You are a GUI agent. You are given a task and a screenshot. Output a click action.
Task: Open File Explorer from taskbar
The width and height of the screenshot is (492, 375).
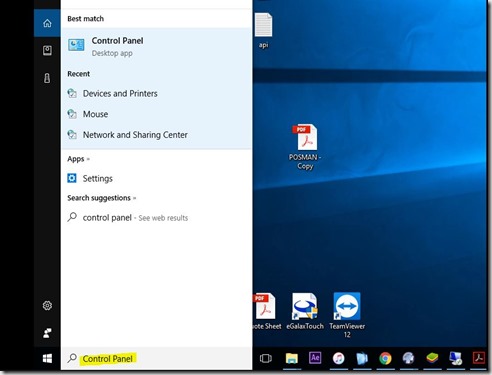pyautogui.click(x=292, y=358)
